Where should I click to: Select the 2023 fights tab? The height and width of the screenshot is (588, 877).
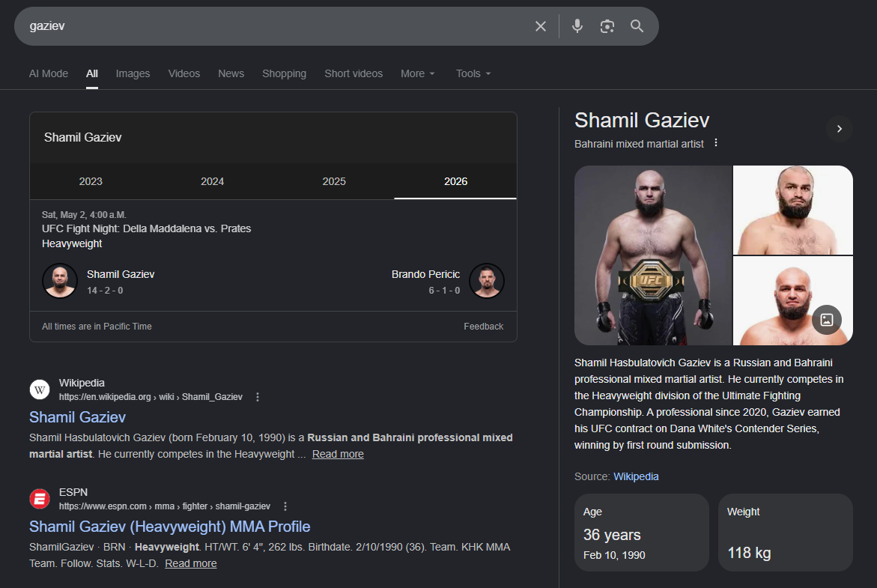pyautogui.click(x=91, y=181)
